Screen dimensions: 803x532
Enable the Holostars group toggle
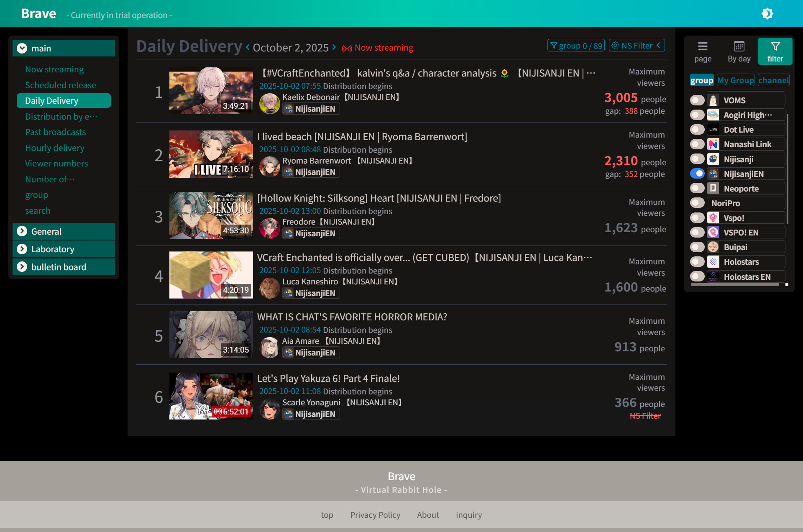point(697,262)
